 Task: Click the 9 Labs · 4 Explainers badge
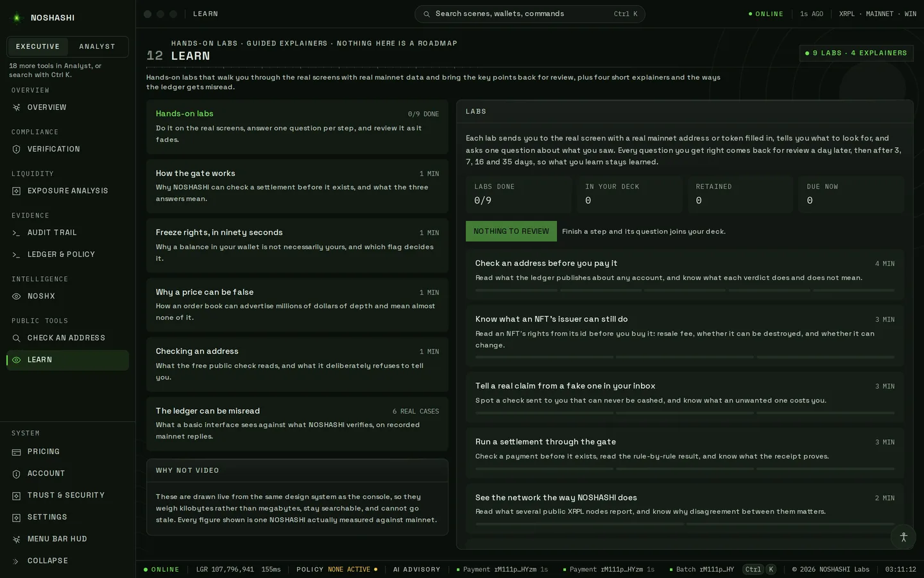pyautogui.click(x=856, y=53)
